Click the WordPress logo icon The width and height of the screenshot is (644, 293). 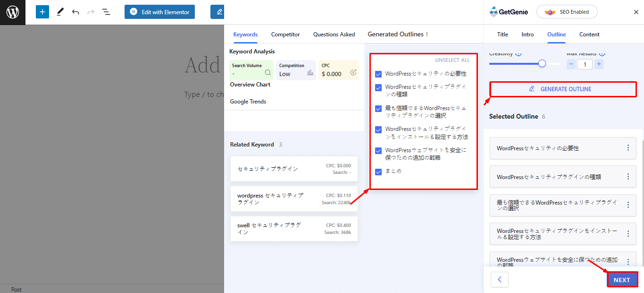12,12
